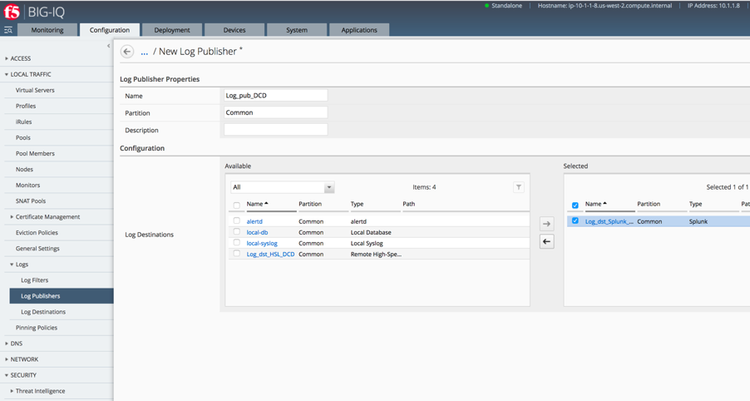Click the back arrow beside New Log Publisher
750x401 pixels.
127,51
